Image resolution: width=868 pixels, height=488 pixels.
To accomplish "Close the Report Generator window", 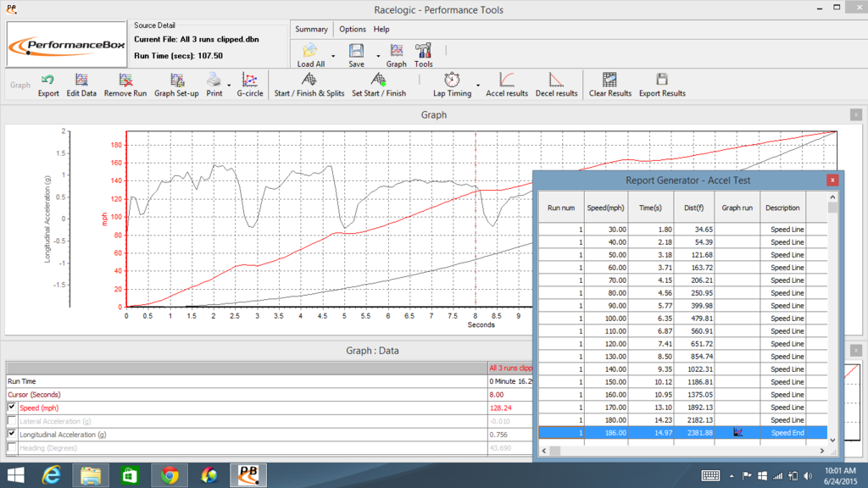I will click(x=832, y=180).
